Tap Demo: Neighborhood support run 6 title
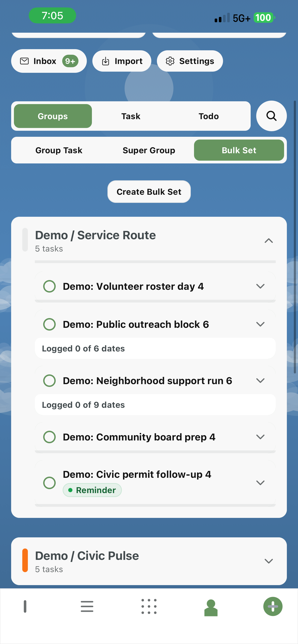Viewport: 298px width, 644px height. click(147, 381)
